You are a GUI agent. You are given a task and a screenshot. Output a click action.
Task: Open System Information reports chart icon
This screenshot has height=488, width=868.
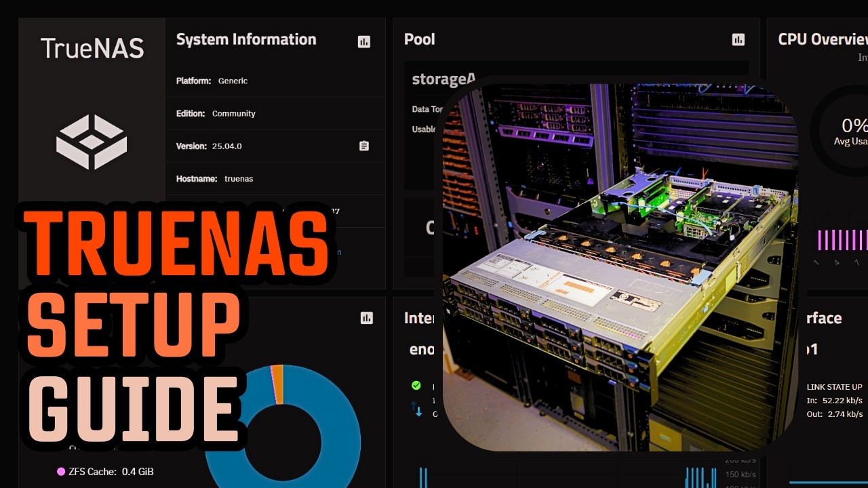tap(364, 42)
